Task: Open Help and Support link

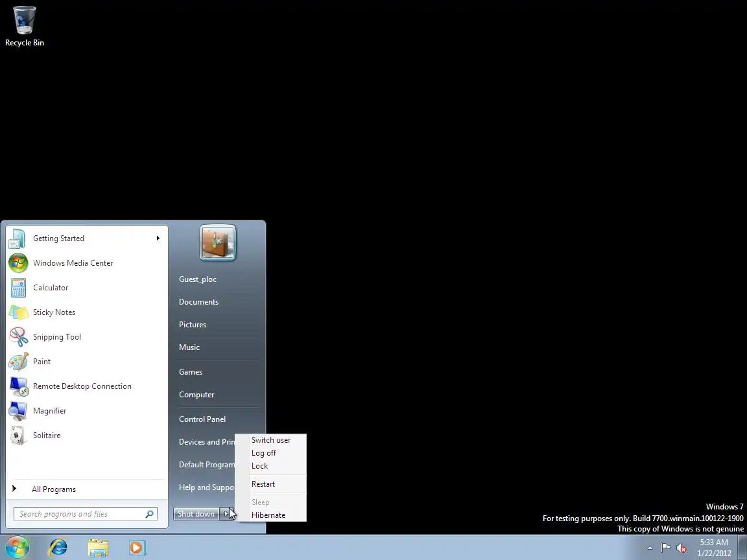Action: click(x=206, y=487)
